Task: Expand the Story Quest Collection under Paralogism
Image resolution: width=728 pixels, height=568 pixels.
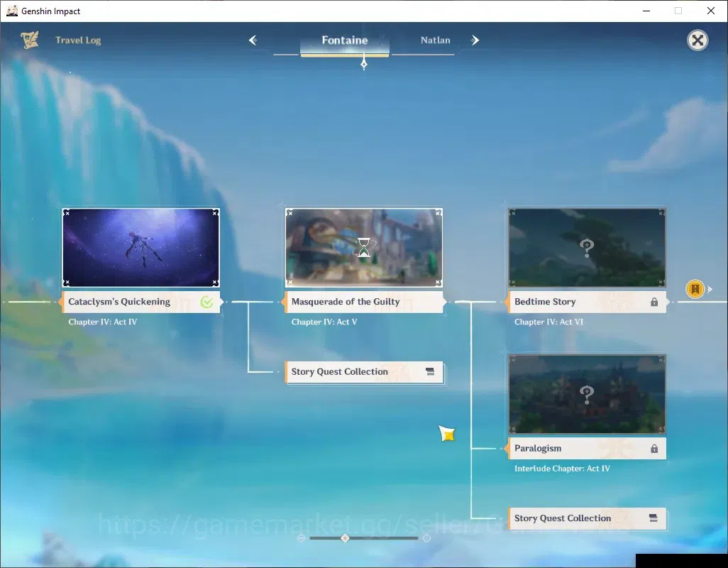Action: (x=587, y=518)
